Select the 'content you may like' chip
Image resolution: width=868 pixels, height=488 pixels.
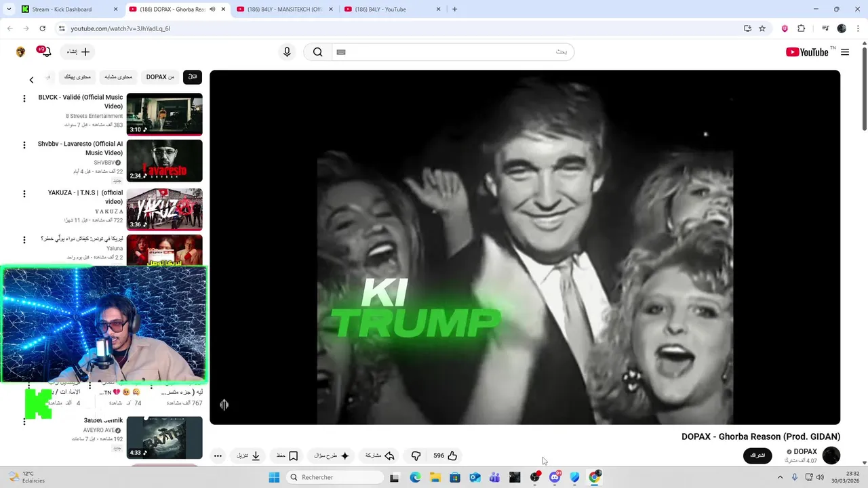pyautogui.click(x=77, y=77)
